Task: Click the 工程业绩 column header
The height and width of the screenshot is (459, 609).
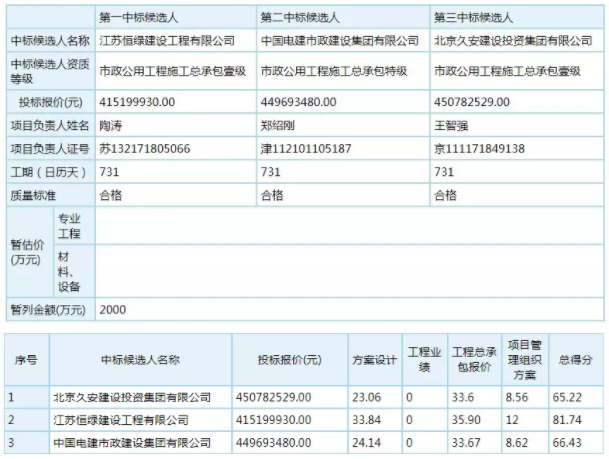Action: [x=424, y=360]
